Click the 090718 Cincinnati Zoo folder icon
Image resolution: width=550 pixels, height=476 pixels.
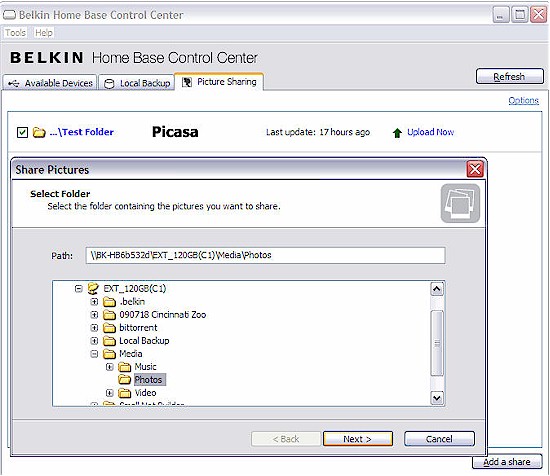click(x=109, y=315)
